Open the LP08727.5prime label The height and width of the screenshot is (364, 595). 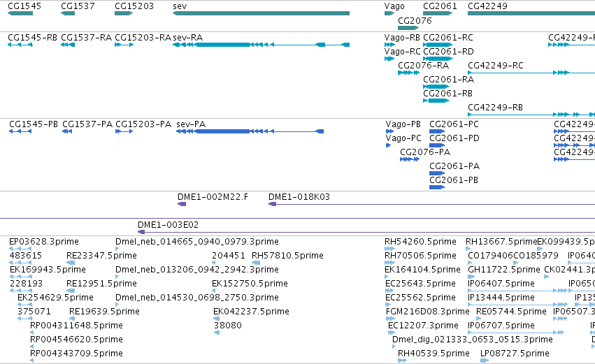(515, 354)
